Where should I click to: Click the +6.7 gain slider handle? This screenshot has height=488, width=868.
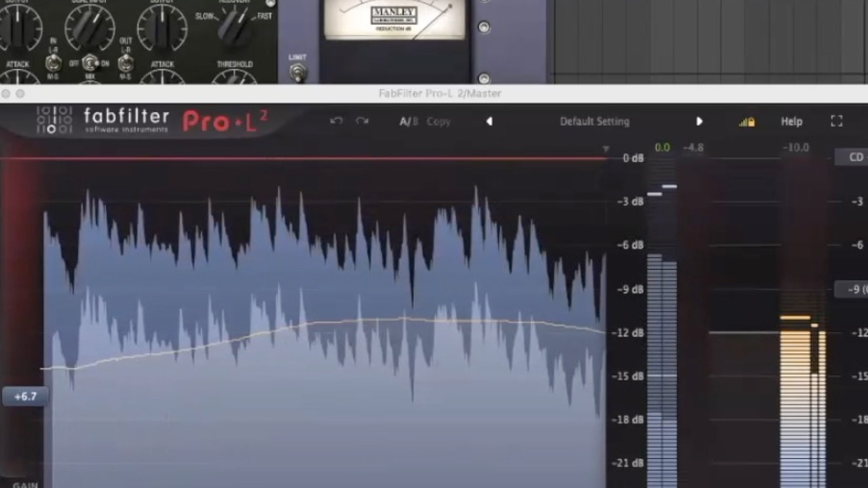pos(25,396)
